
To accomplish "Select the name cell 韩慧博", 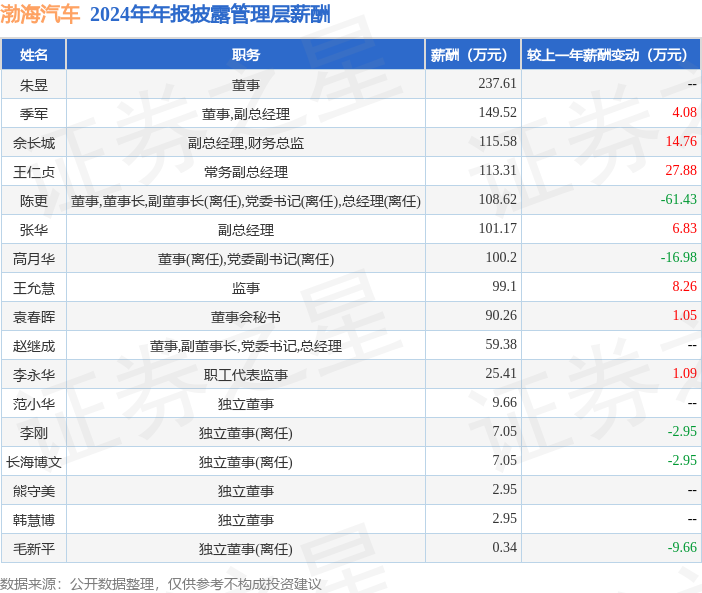I will [x=34, y=520].
